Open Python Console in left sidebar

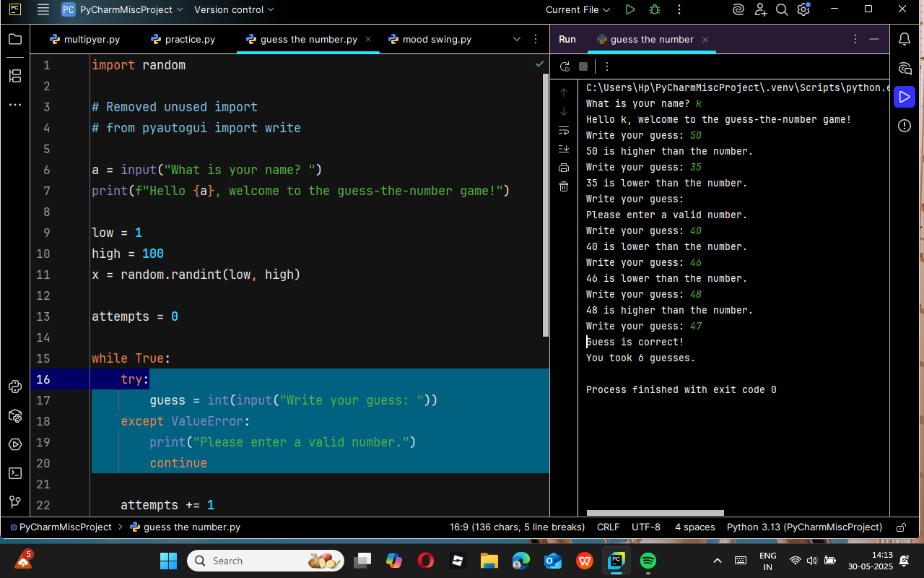click(15, 387)
